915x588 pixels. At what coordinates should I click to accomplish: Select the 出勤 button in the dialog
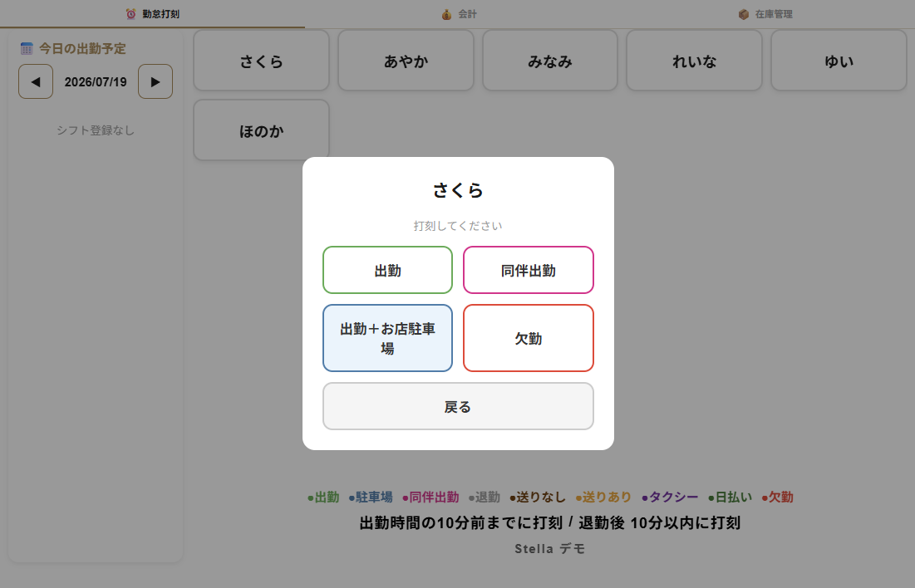click(x=387, y=270)
